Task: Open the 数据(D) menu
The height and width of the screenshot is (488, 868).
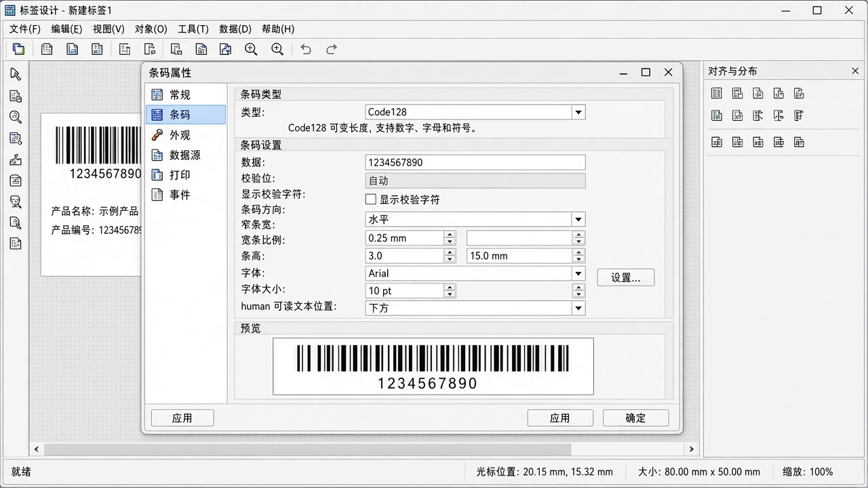Action: click(x=235, y=29)
